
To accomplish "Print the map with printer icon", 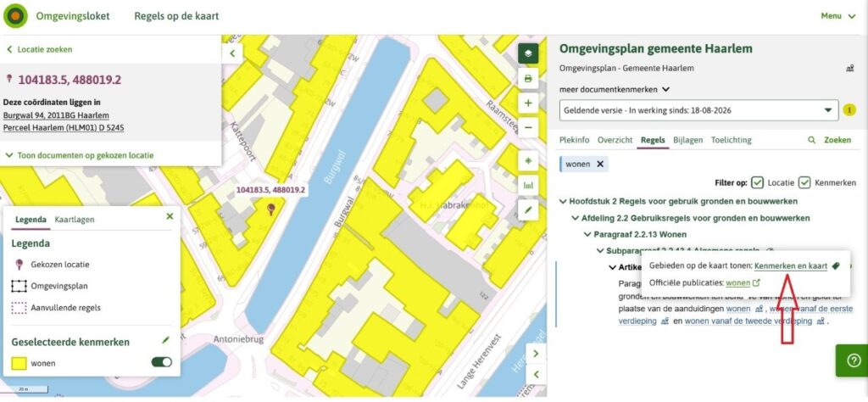I will pyautogui.click(x=528, y=79).
